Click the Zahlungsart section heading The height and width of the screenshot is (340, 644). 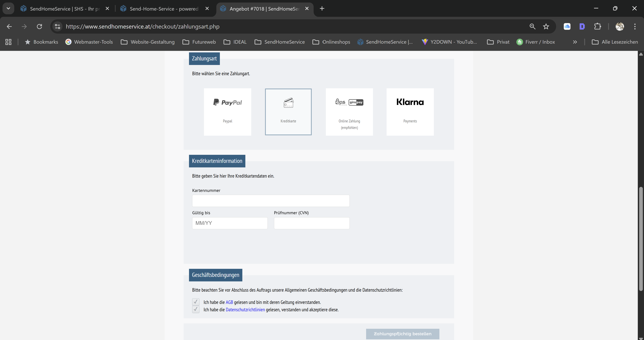tap(204, 59)
